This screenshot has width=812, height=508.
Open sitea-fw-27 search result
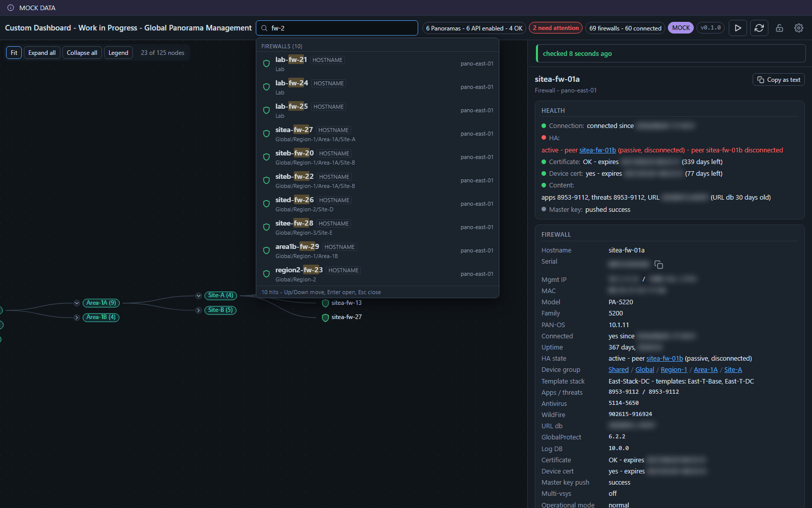click(378, 134)
